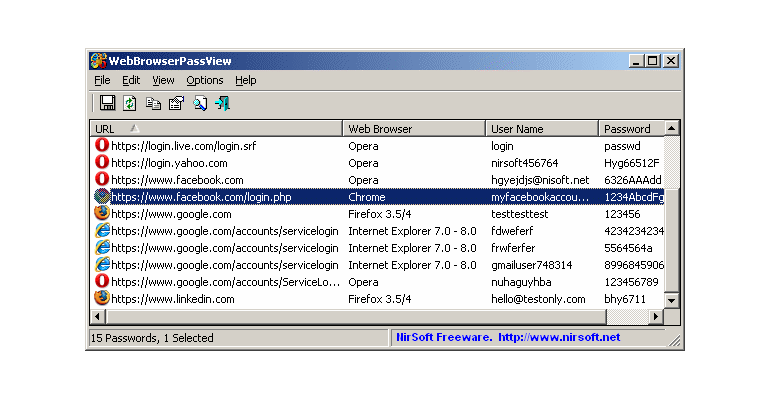770x400 pixels.
Task: Click the vertical scrollbar down arrow
Action: coord(671,300)
